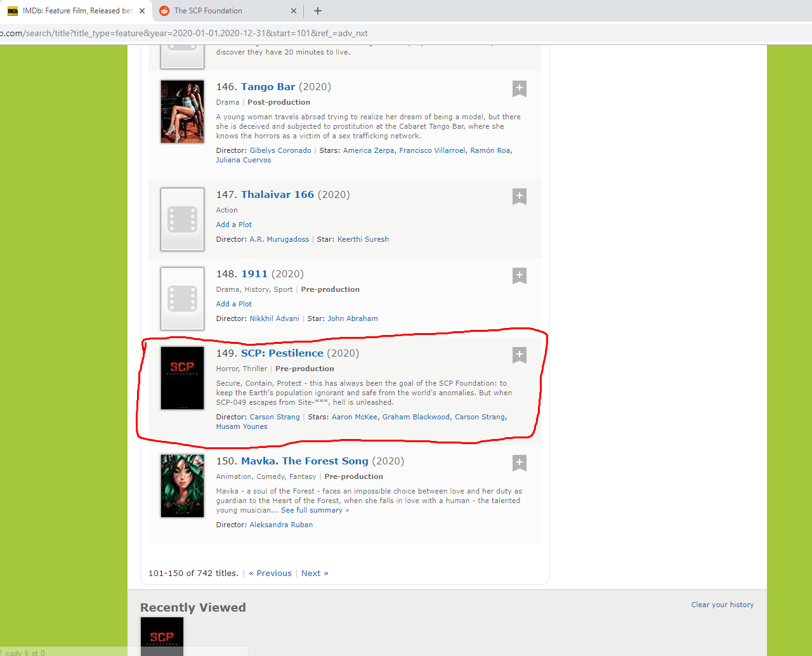The width and height of the screenshot is (812, 656).
Task: Open the Carson Strang star link
Action: tap(480, 417)
